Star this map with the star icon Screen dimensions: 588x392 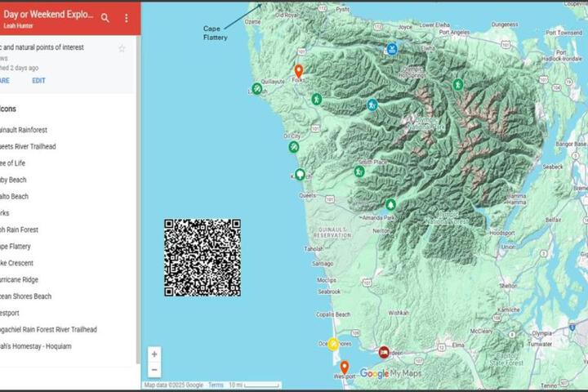[122, 48]
